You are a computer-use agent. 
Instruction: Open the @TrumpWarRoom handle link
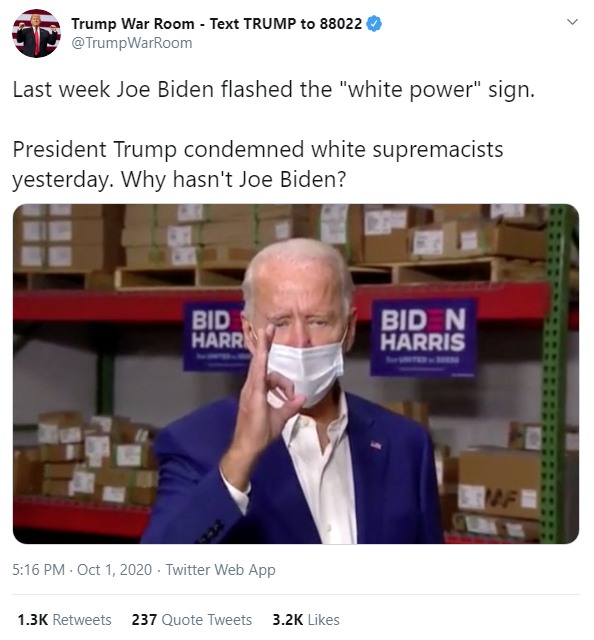(131, 43)
